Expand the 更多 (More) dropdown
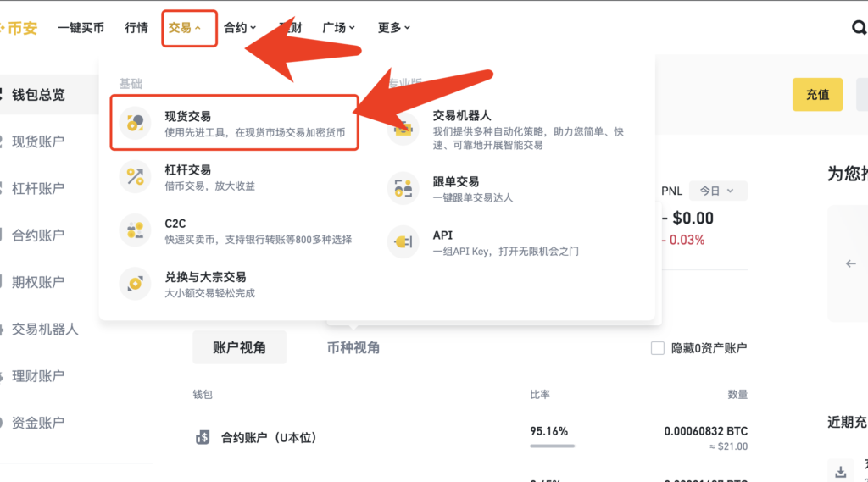The image size is (868, 482). coord(393,28)
